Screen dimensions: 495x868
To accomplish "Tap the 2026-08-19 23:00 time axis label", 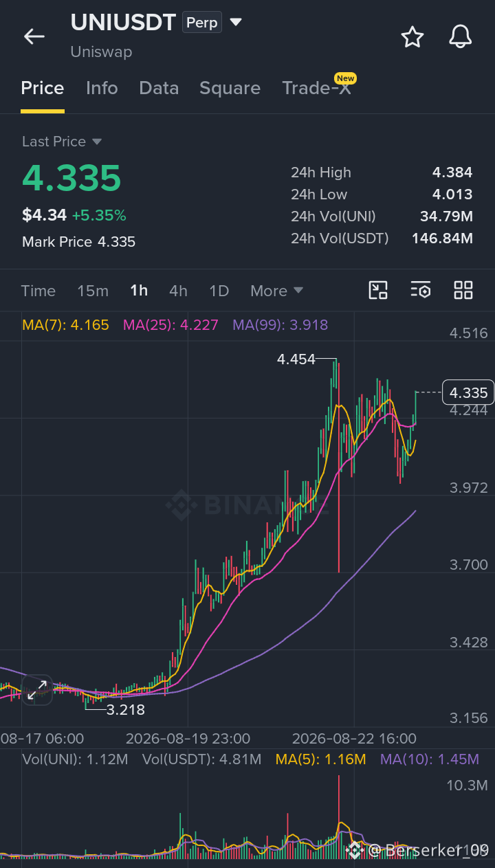I will (x=188, y=739).
